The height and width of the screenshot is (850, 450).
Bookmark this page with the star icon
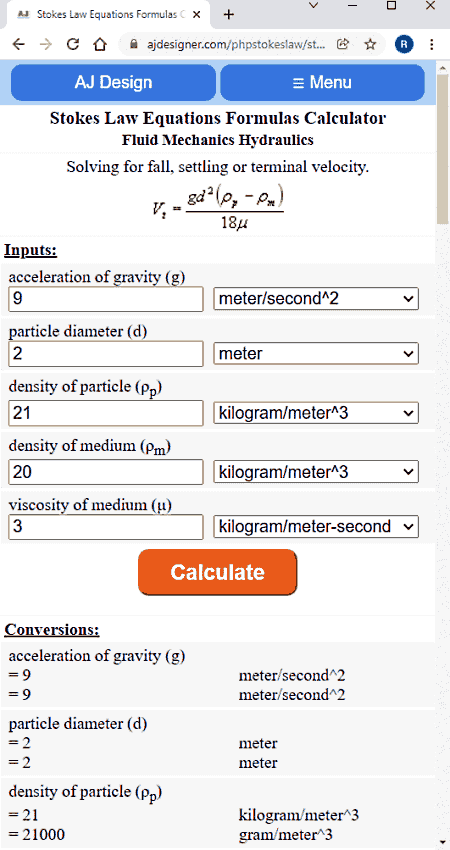click(x=370, y=44)
